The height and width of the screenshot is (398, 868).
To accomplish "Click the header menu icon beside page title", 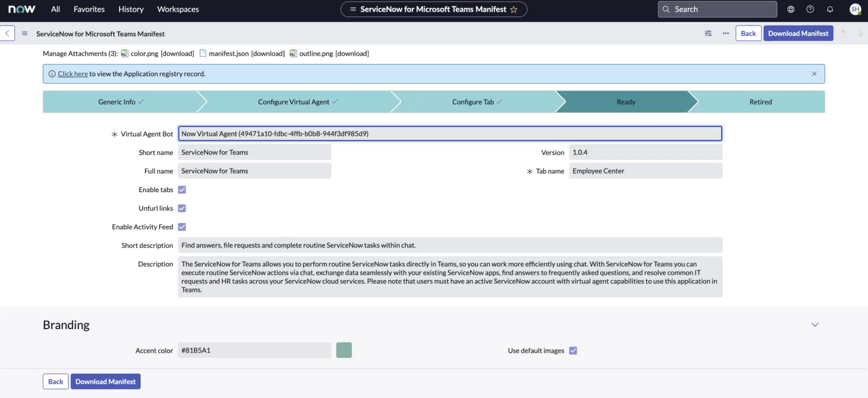I will pos(353,9).
